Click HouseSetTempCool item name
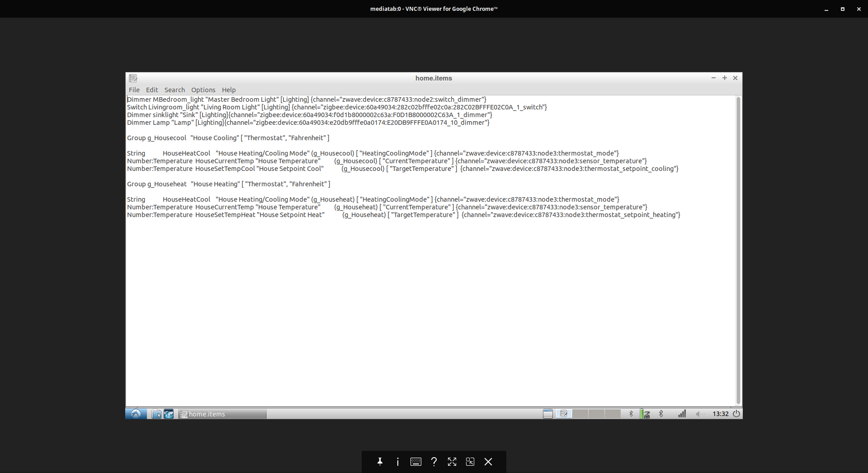 pyautogui.click(x=225, y=169)
